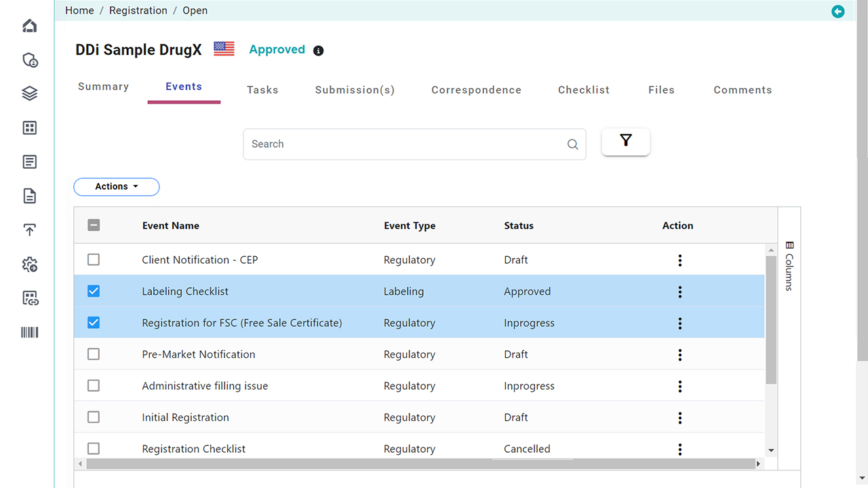868x488 pixels.
Task: Open the gear settings sidebar icon
Action: (30, 264)
